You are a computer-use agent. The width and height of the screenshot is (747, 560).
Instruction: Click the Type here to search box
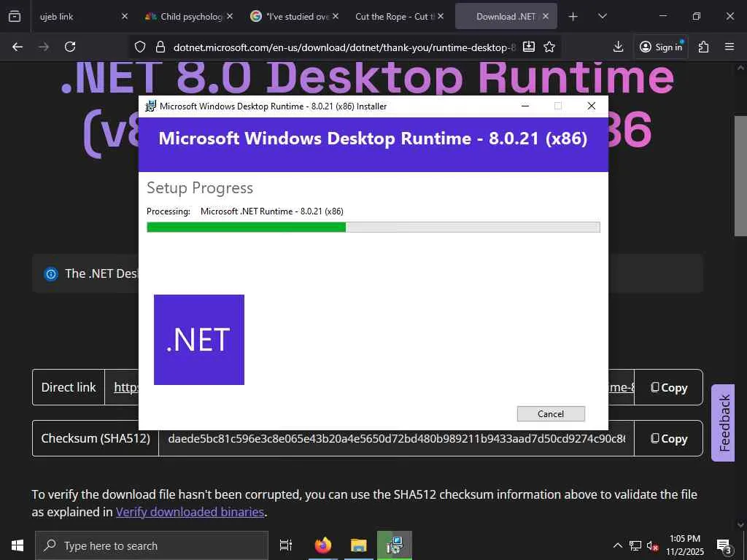152,545
